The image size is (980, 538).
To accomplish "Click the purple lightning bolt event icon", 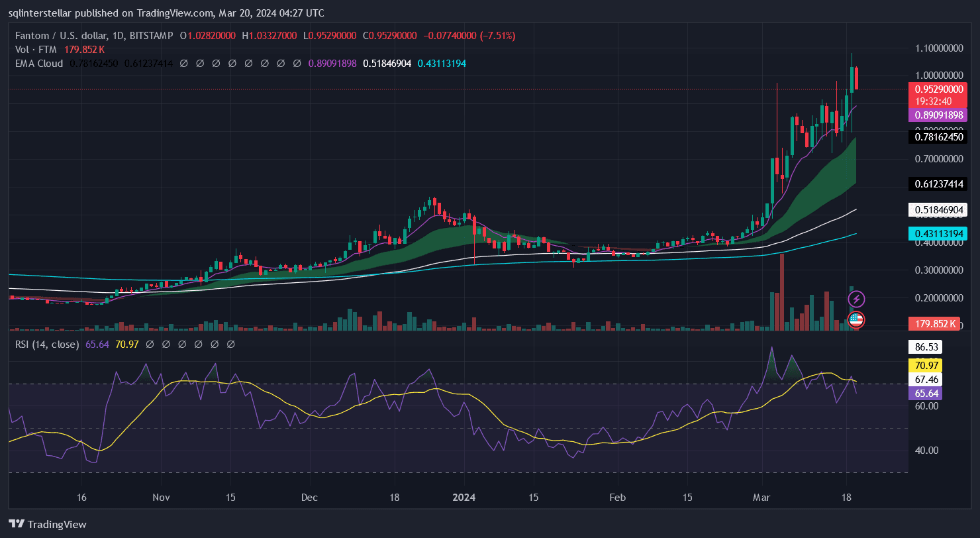I will point(856,299).
